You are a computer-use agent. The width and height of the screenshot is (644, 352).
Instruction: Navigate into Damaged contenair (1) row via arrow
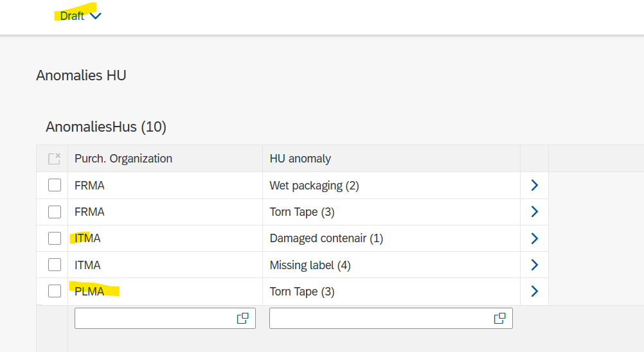533,238
